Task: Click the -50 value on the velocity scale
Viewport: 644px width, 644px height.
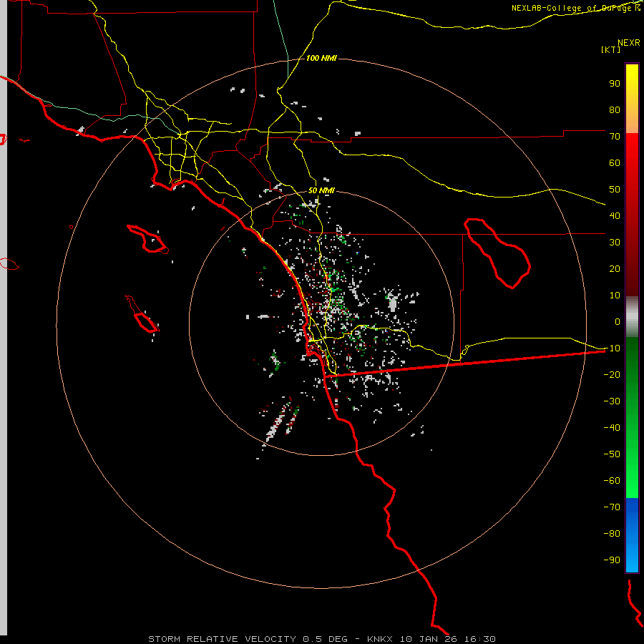Action: (612, 454)
